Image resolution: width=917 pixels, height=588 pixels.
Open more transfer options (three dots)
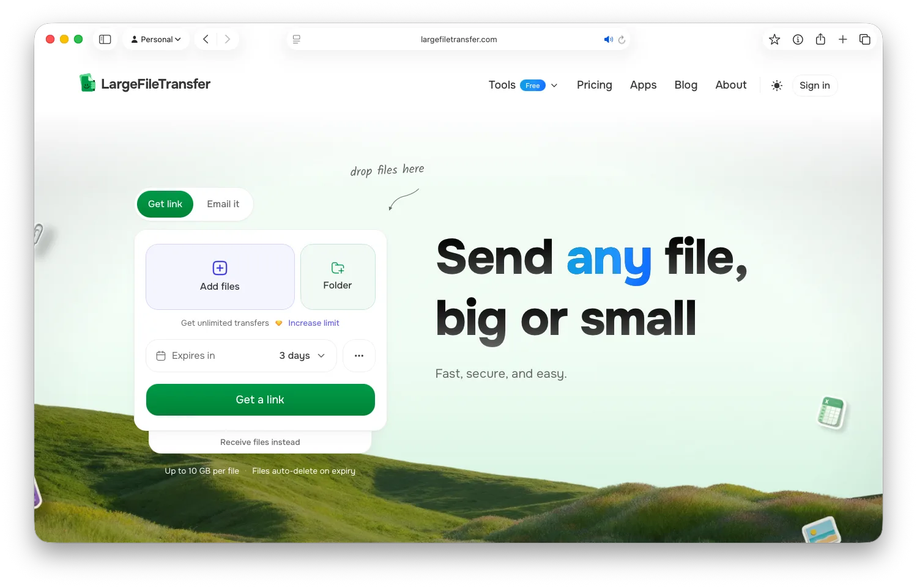(x=359, y=356)
